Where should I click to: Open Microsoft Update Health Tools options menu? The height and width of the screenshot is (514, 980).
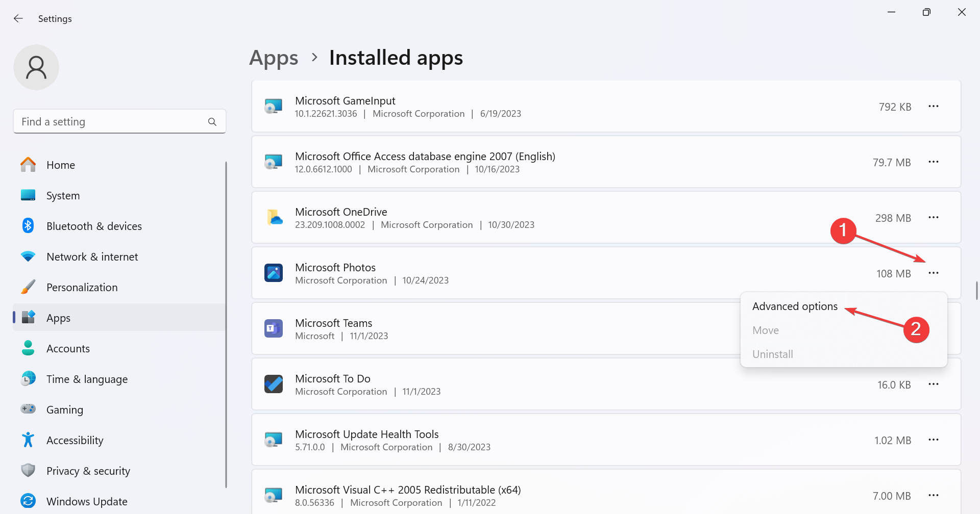pyautogui.click(x=934, y=440)
